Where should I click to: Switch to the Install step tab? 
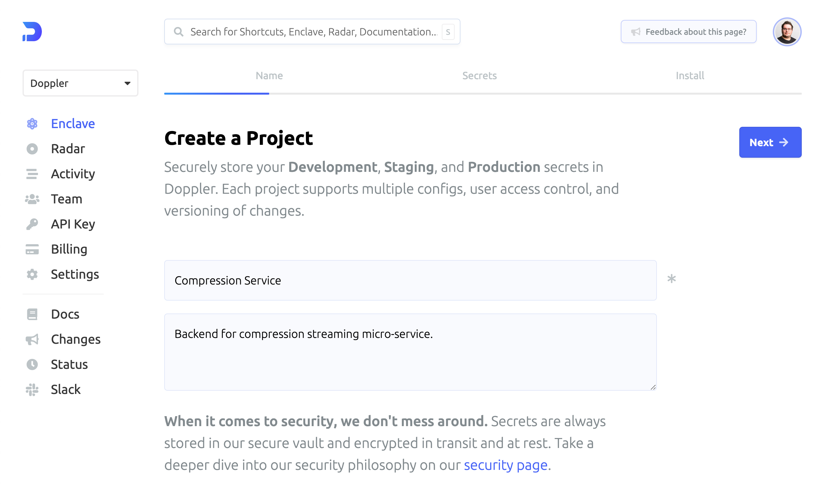[x=690, y=76]
